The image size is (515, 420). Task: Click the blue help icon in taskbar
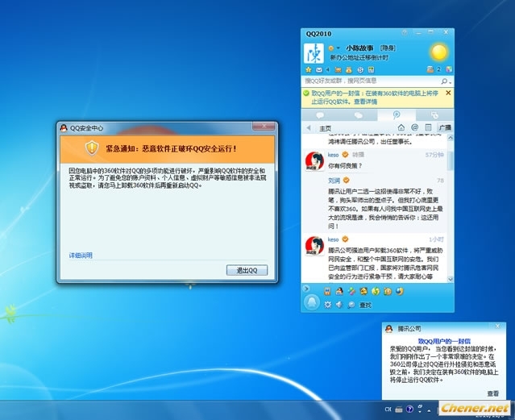pos(409,410)
